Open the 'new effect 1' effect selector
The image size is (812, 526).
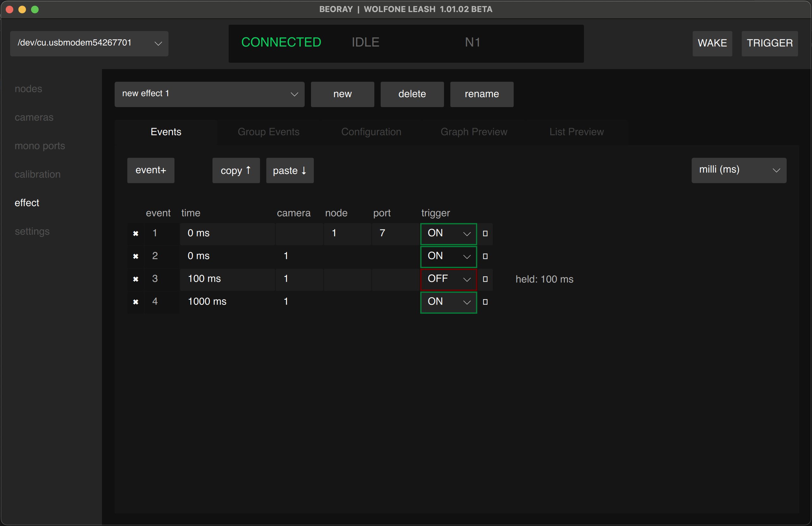[x=209, y=94]
